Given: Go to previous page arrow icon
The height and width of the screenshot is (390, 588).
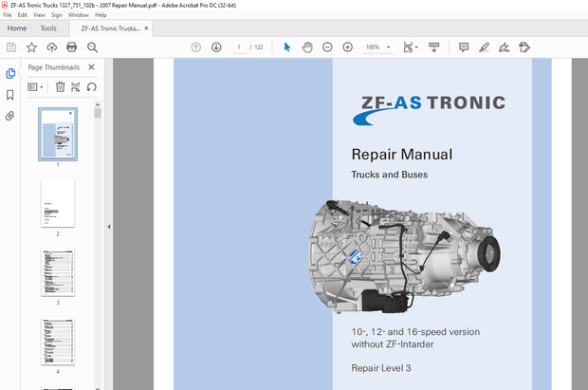Looking at the screenshot, I should pos(196,47).
